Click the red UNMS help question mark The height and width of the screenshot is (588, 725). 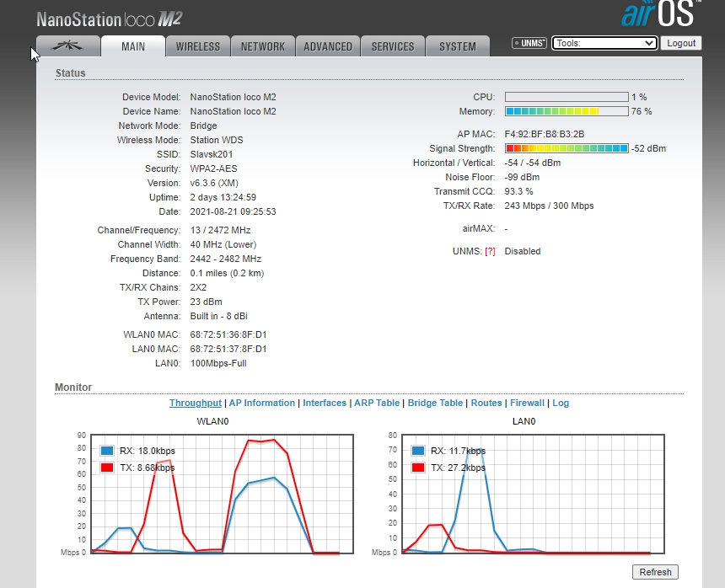490,251
